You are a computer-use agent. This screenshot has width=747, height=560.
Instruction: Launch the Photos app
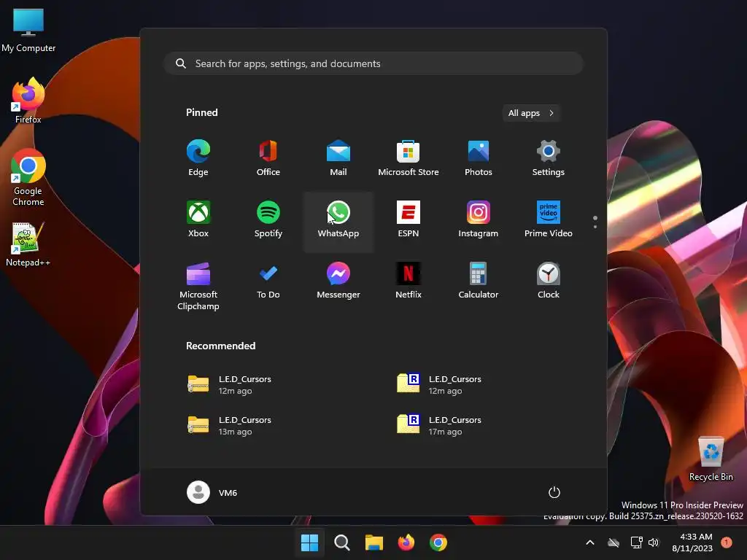click(479, 158)
